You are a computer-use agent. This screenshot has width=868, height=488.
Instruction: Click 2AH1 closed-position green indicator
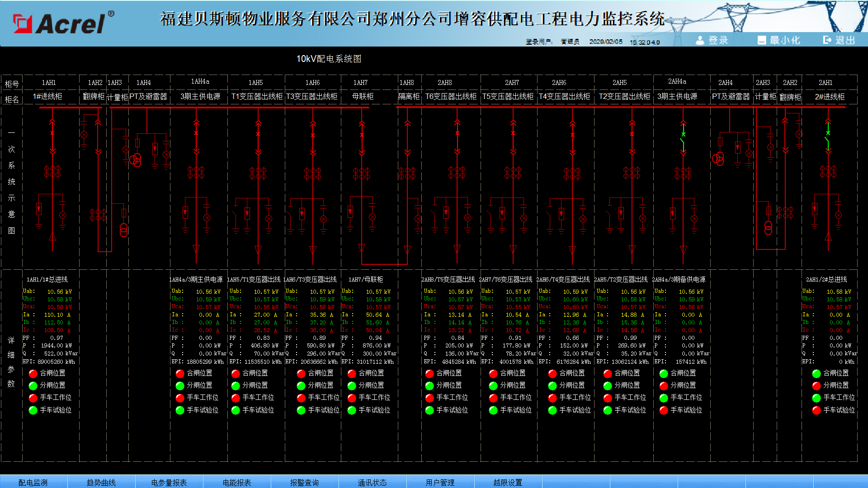tap(816, 373)
